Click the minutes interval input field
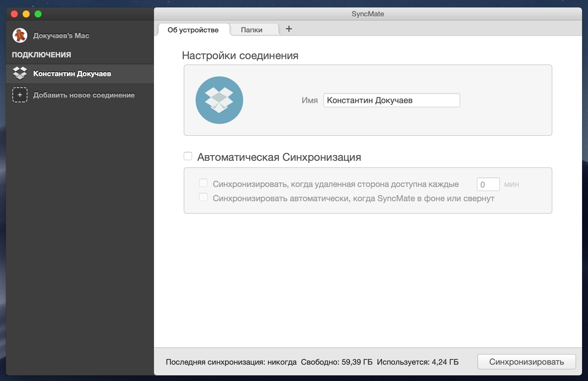Screen dimensions: 588x381 [488, 184]
